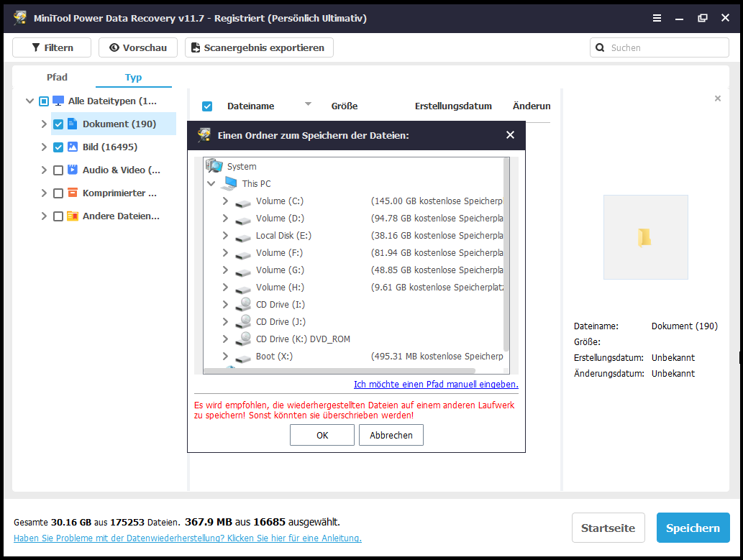Image resolution: width=743 pixels, height=560 pixels.
Task: Click Scanergebnis exportieren button
Action: pyautogui.click(x=259, y=48)
